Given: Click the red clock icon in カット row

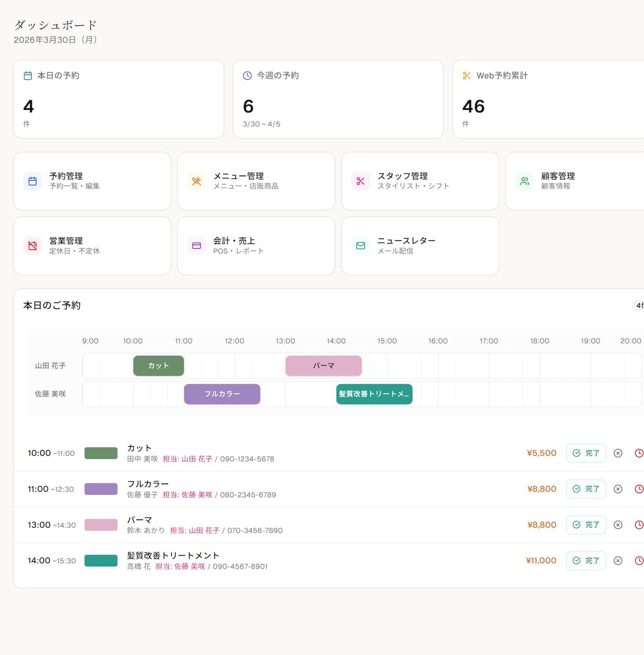Looking at the screenshot, I should coord(639,453).
